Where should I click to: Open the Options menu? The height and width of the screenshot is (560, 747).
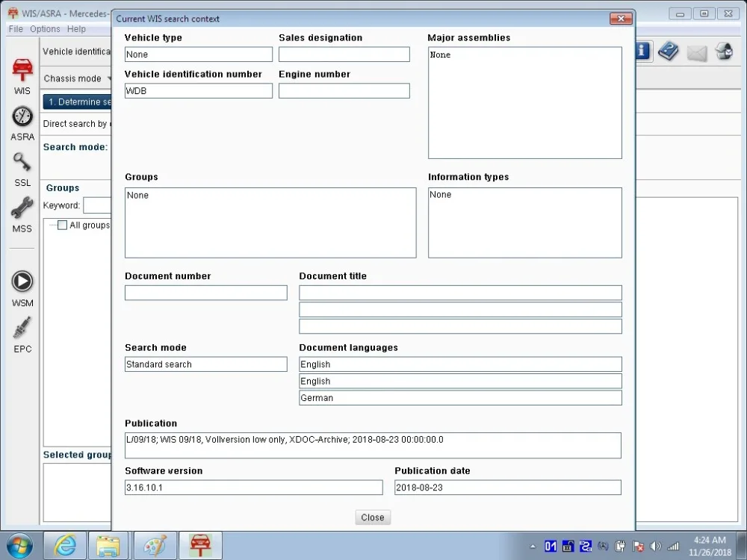point(45,29)
